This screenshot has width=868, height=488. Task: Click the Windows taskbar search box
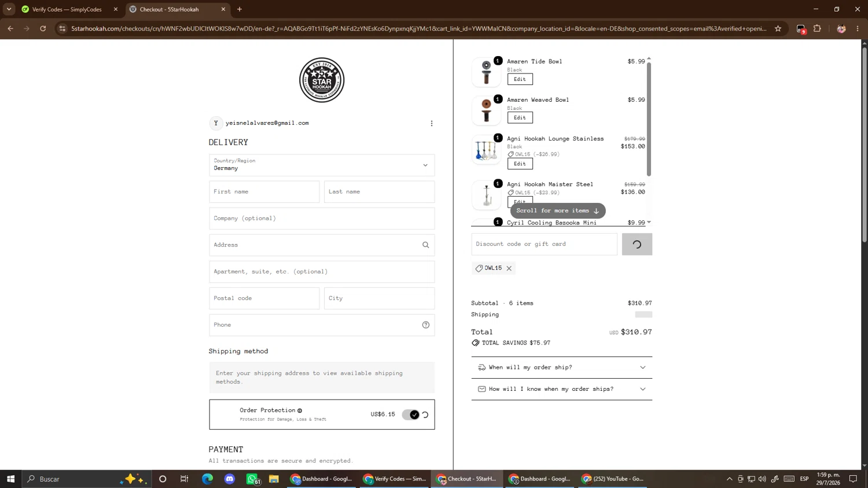tap(87, 479)
